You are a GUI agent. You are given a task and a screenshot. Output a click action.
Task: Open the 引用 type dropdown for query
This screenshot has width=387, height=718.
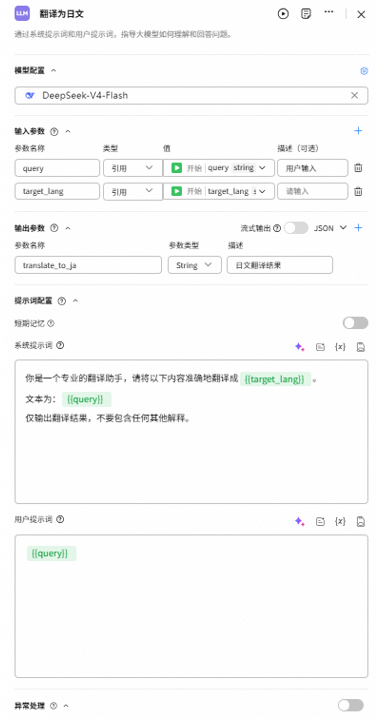(133, 168)
